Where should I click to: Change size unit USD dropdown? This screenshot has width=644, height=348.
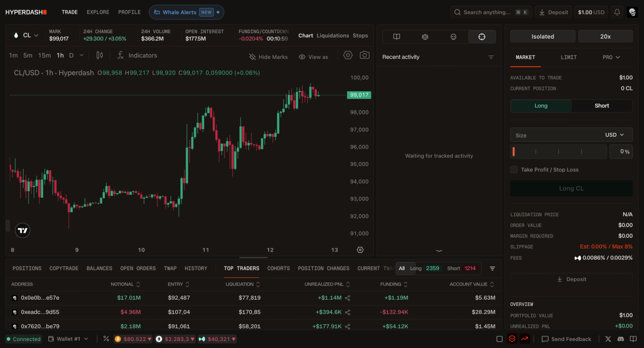(x=614, y=135)
